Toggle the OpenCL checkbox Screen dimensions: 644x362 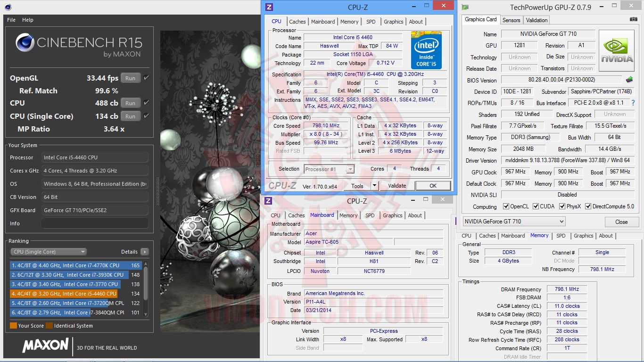pos(506,206)
